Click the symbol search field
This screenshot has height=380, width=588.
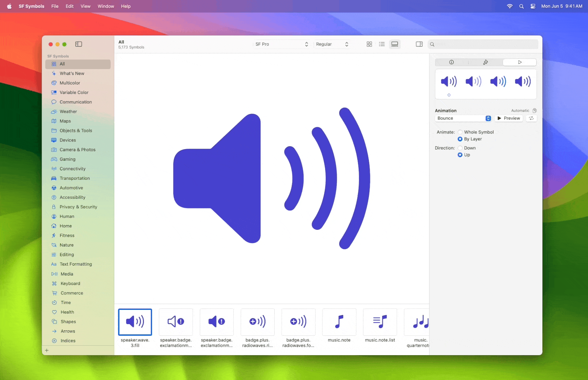tap(483, 44)
